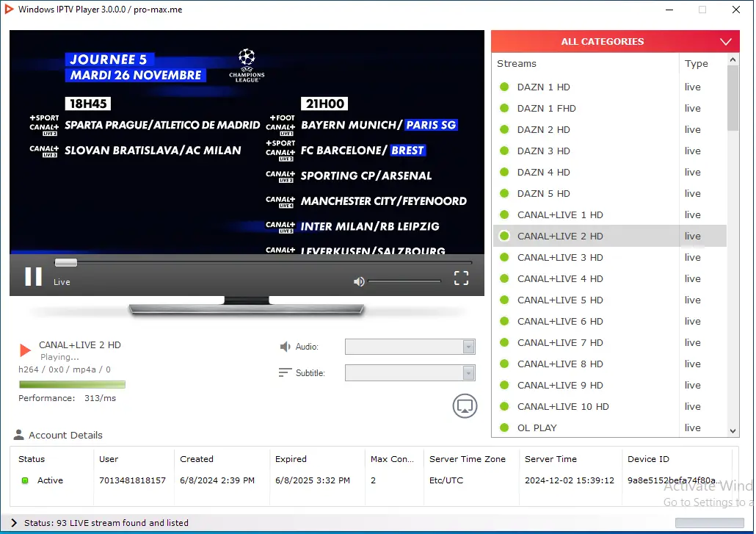
Task: Select the CANAL+LIVE 4 HD stream
Action: tap(609, 278)
